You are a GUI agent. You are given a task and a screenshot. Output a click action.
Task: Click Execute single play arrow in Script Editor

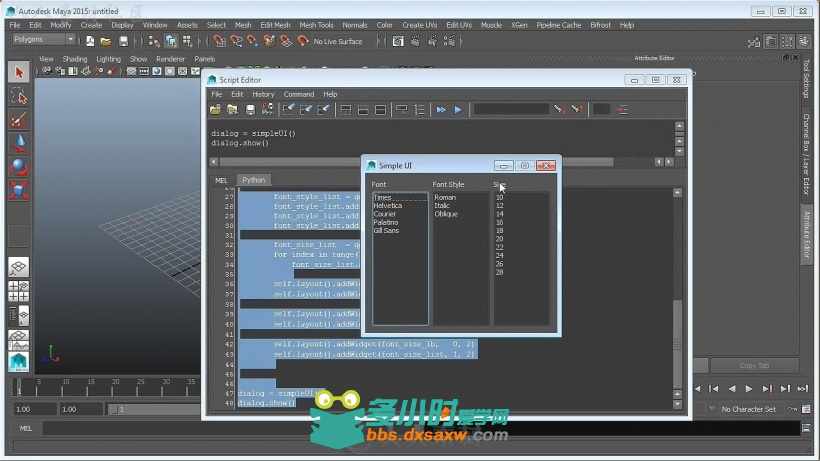[x=458, y=109]
